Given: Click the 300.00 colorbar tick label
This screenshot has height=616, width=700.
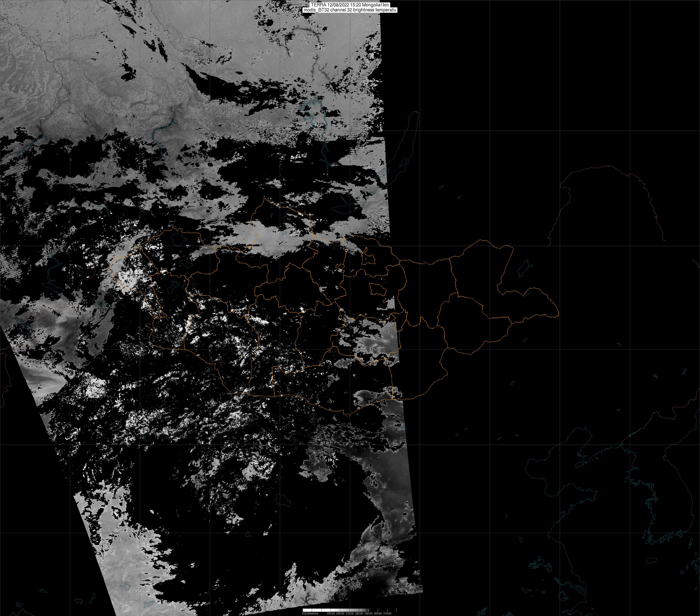Looking at the screenshot, I should pyautogui.click(x=378, y=613).
